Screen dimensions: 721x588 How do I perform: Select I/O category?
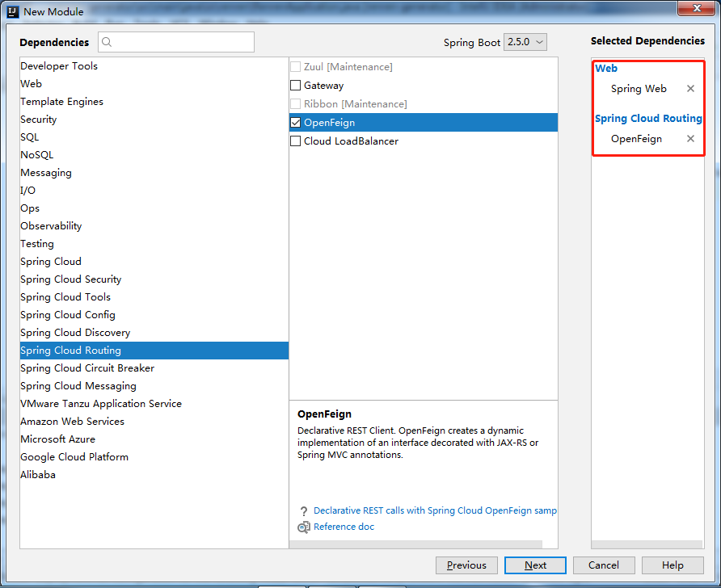tap(154, 190)
